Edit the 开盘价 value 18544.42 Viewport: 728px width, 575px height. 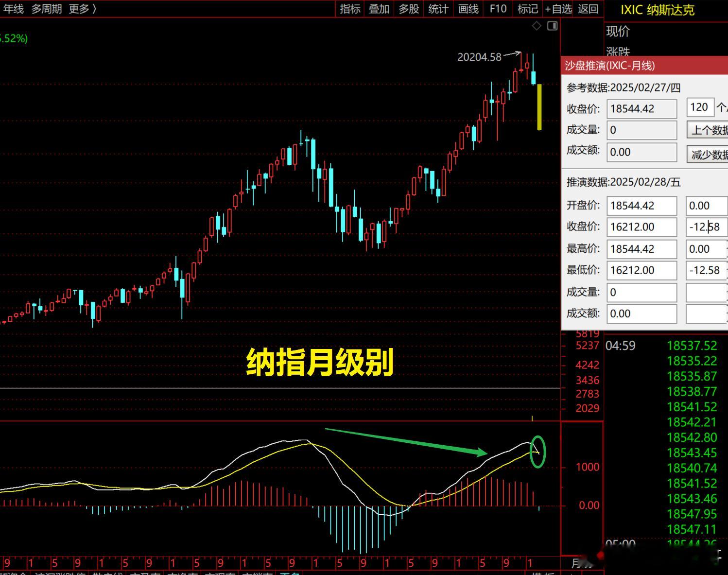(x=641, y=206)
